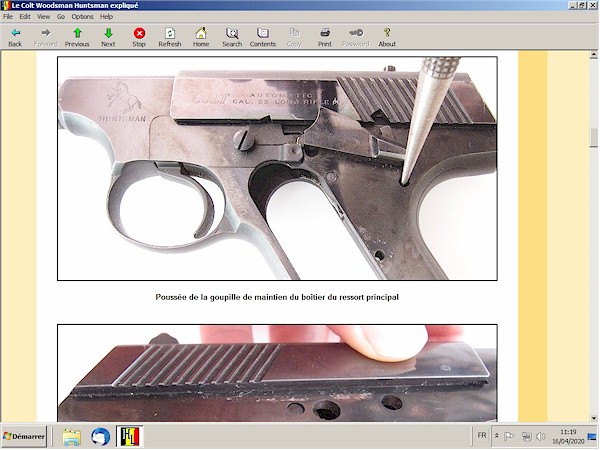Close the ebook window
Image resolution: width=600 pixels, height=450 pixels.
592,5
